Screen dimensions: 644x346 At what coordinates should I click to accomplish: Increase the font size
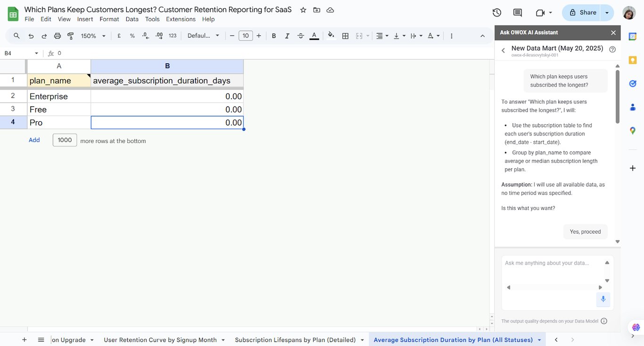pyautogui.click(x=259, y=36)
